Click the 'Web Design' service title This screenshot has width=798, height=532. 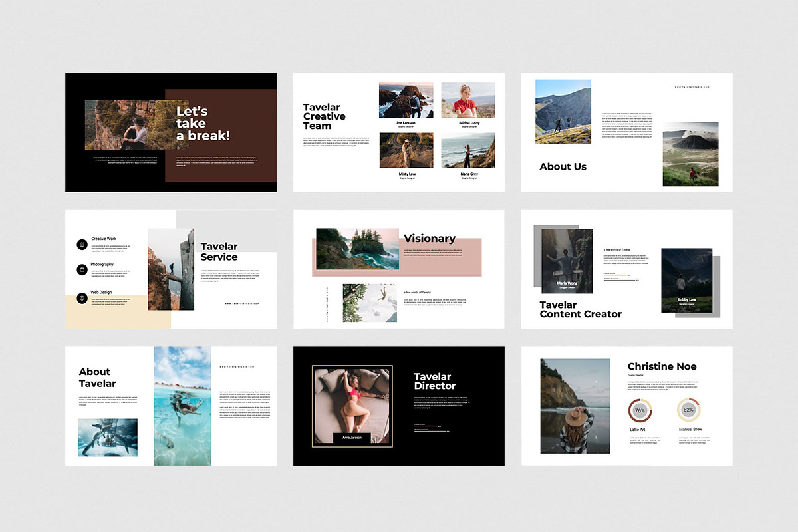pos(102,292)
